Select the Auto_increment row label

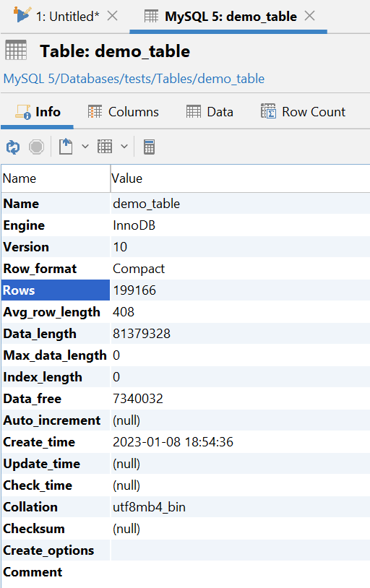[x=52, y=420]
